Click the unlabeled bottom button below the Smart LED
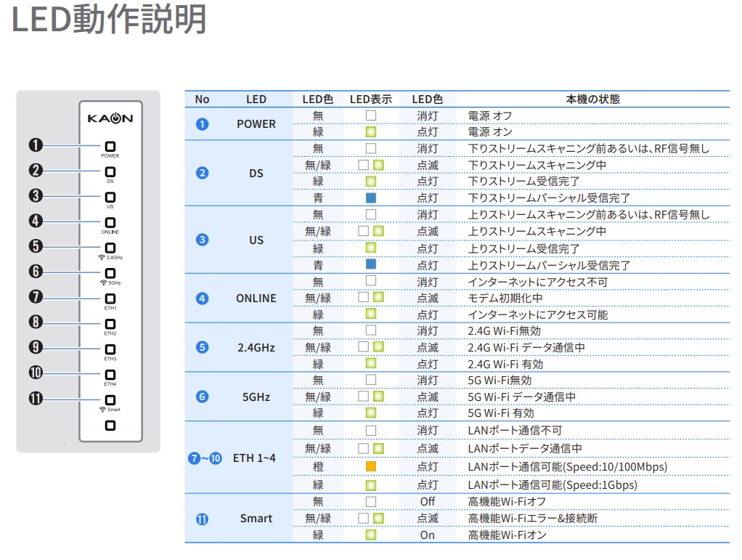Screen dimensions: 742x560 point(110,425)
